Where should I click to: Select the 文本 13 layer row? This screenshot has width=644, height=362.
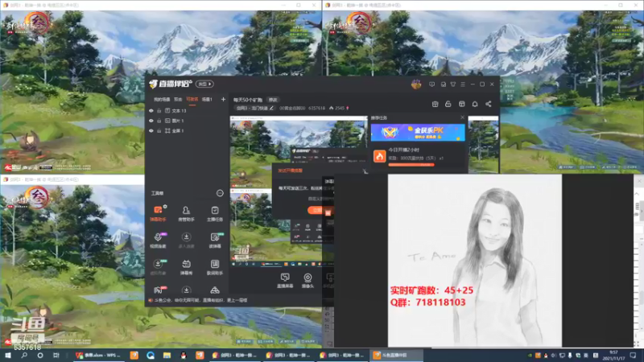187,111
